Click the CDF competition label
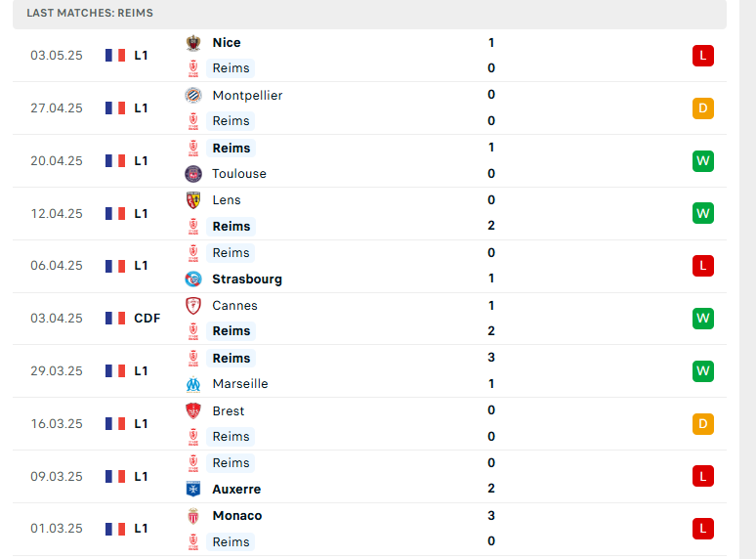This screenshot has width=756, height=559. click(x=147, y=319)
